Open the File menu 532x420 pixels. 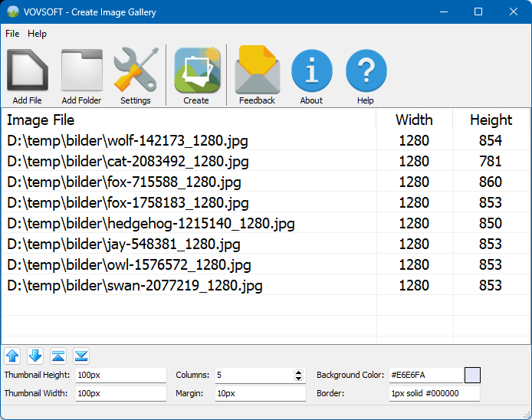(12, 34)
